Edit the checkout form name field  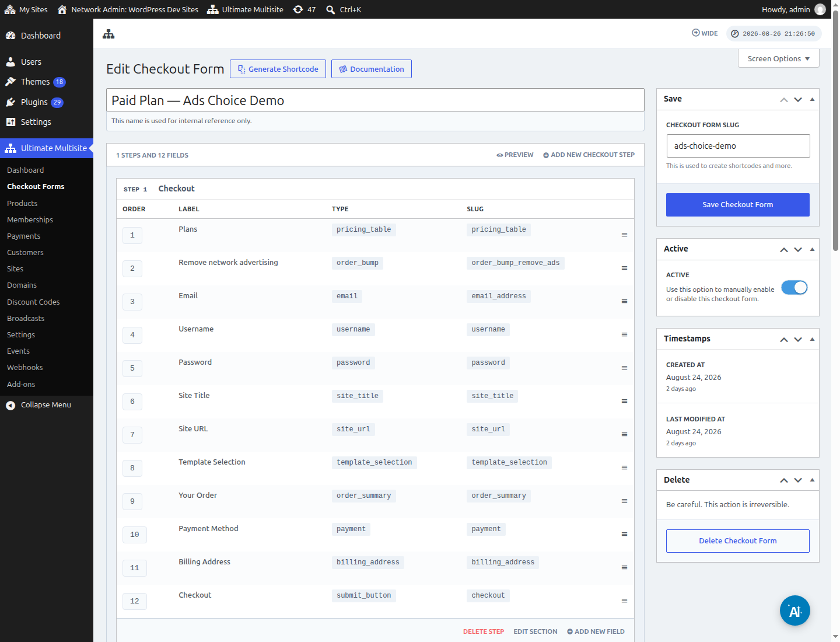pyautogui.click(x=375, y=100)
